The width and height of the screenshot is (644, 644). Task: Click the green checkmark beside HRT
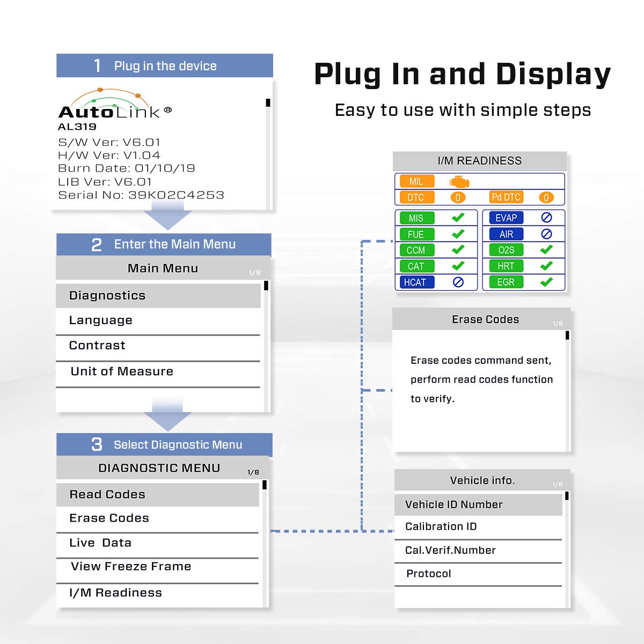tap(546, 266)
